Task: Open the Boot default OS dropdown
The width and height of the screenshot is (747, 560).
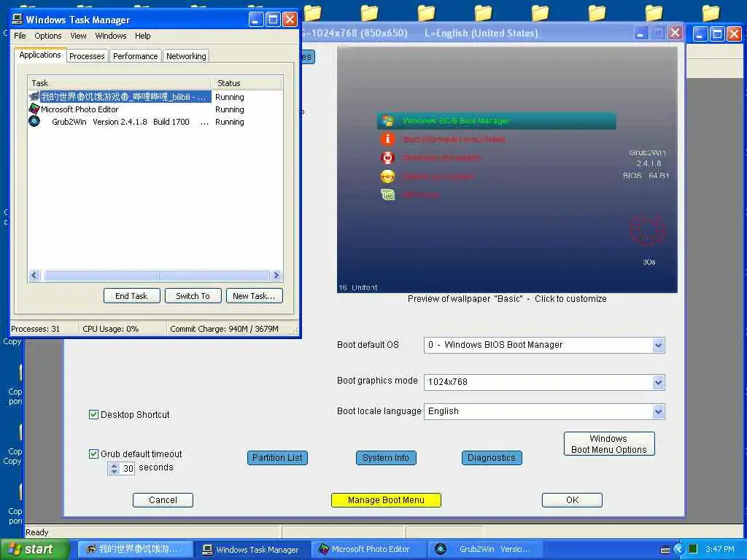Action: pyautogui.click(x=658, y=345)
